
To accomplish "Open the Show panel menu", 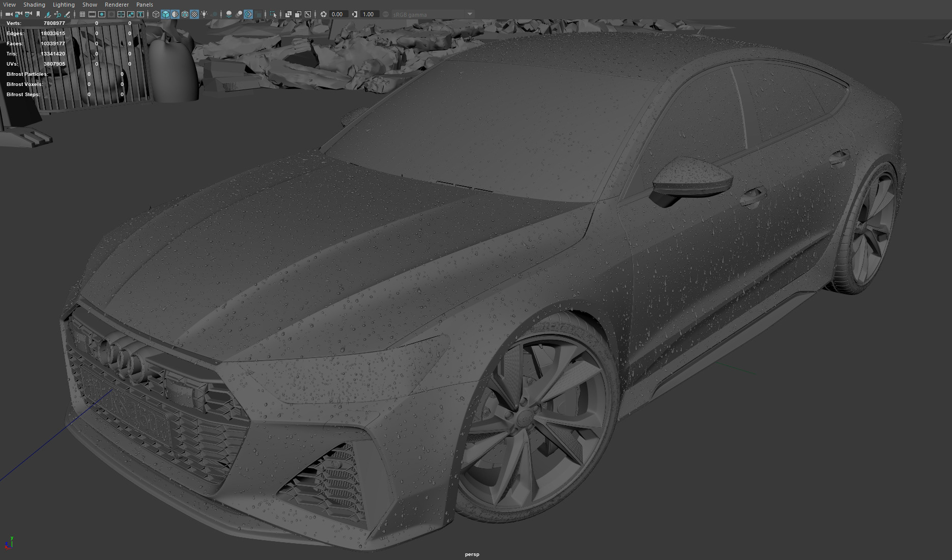I will [90, 5].
